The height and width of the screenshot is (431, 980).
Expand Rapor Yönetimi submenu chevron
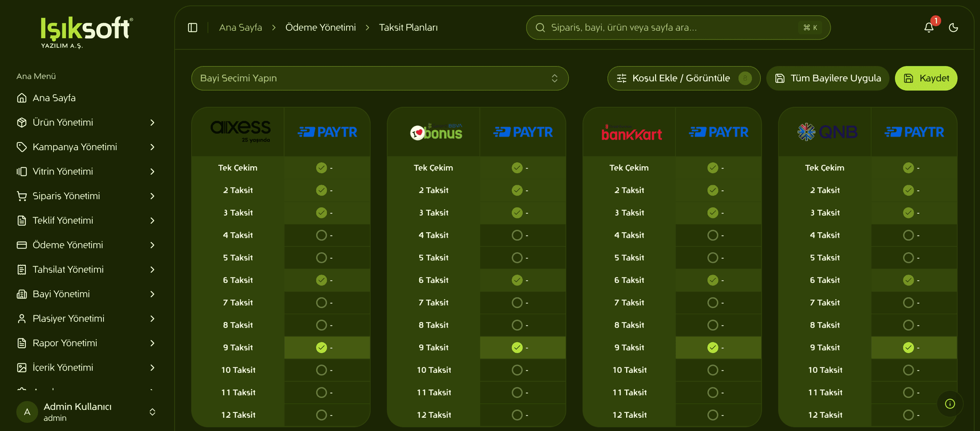[x=152, y=343]
